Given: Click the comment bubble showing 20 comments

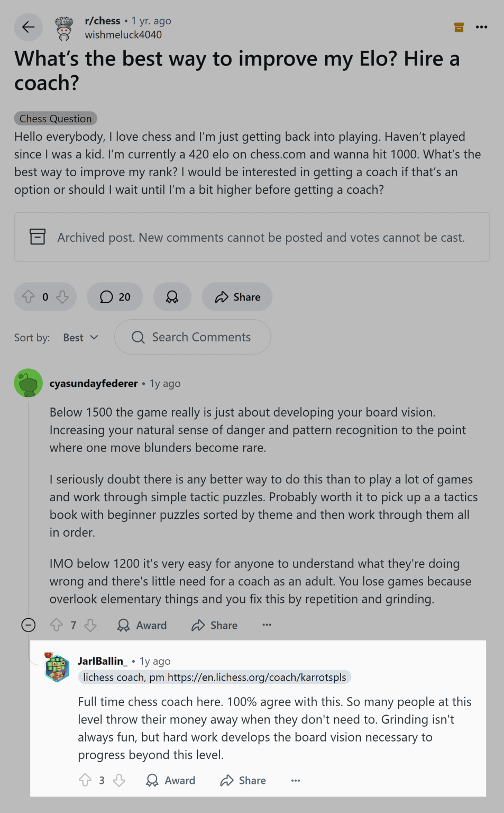Looking at the screenshot, I should pos(114,297).
